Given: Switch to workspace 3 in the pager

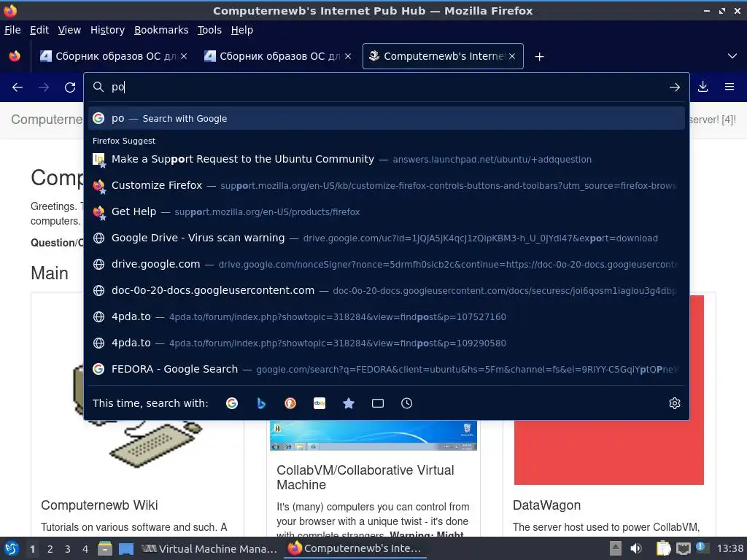Looking at the screenshot, I should [x=68, y=549].
